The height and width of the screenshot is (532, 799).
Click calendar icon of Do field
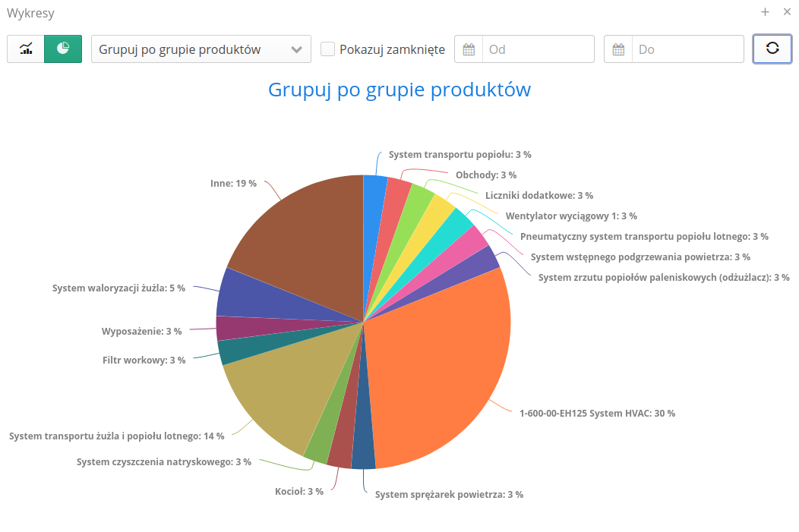pyautogui.click(x=618, y=49)
